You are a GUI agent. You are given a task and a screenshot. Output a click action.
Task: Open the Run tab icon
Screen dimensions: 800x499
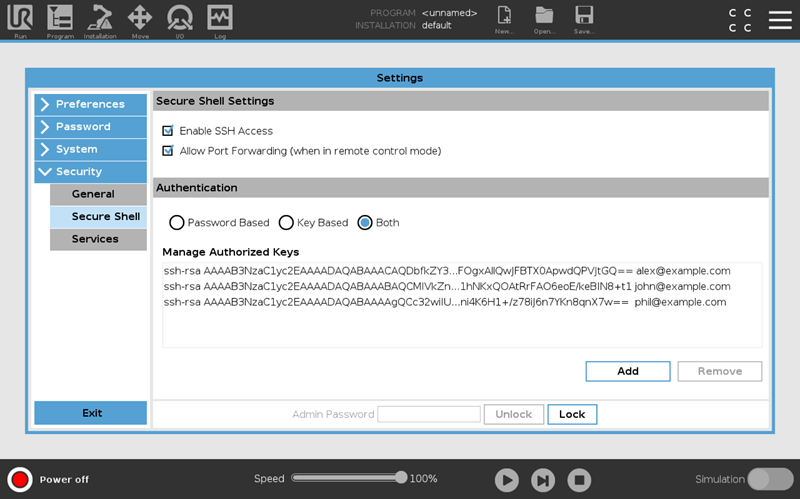20,18
